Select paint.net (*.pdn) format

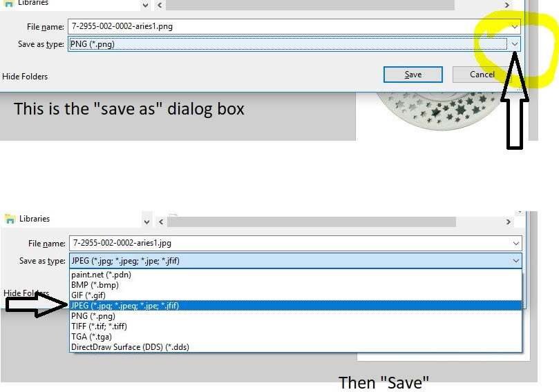296,275
